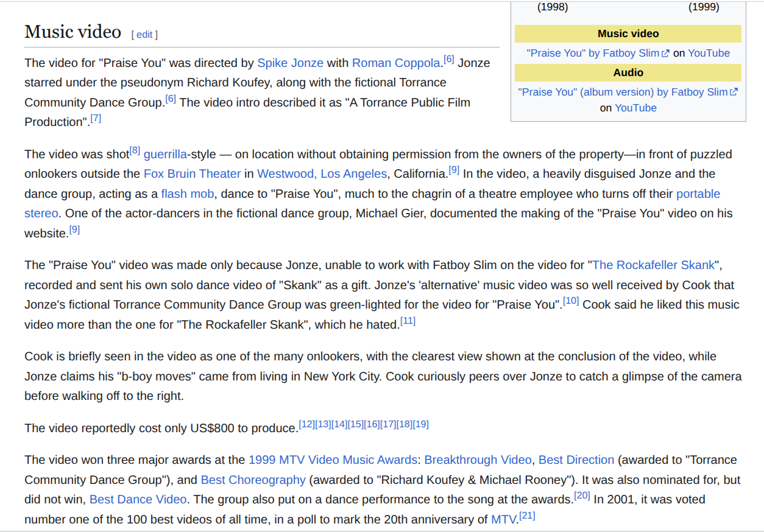Open The Rockafeller Skank link
This screenshot has width=764, height=532.
point(653,265)
